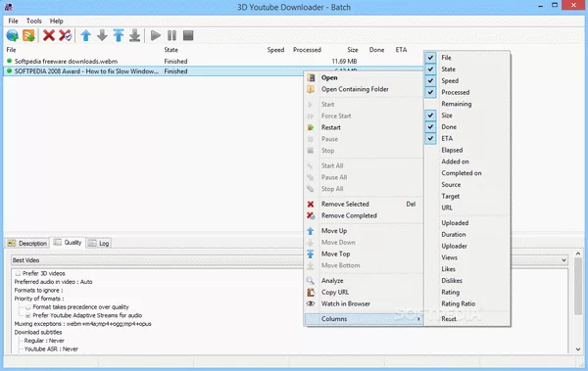Choose Open Containing Folder from context menu
The height and width of the screenshot is (371, 588).
[355, 89]
